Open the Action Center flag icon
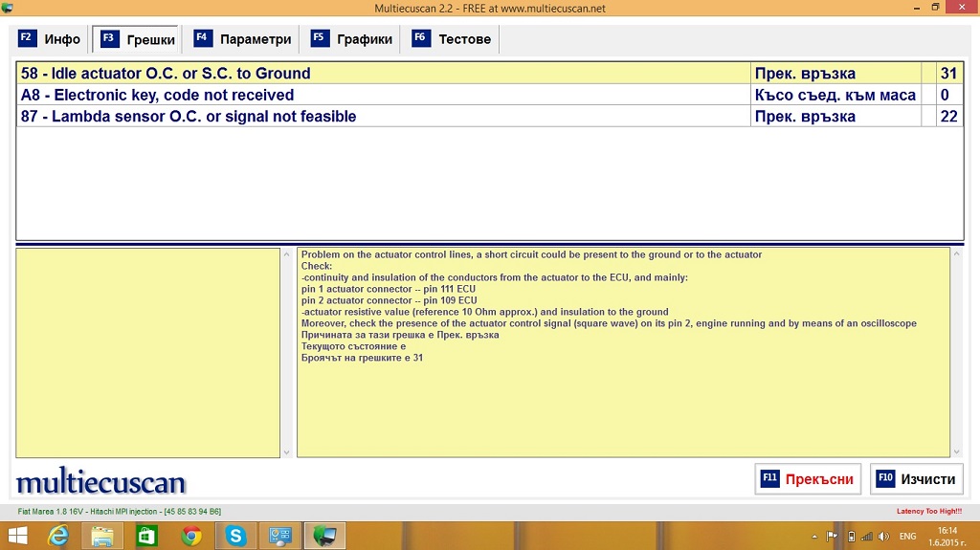Image resolution: width=980 pixels, height=550 pixels. [832, 536]
